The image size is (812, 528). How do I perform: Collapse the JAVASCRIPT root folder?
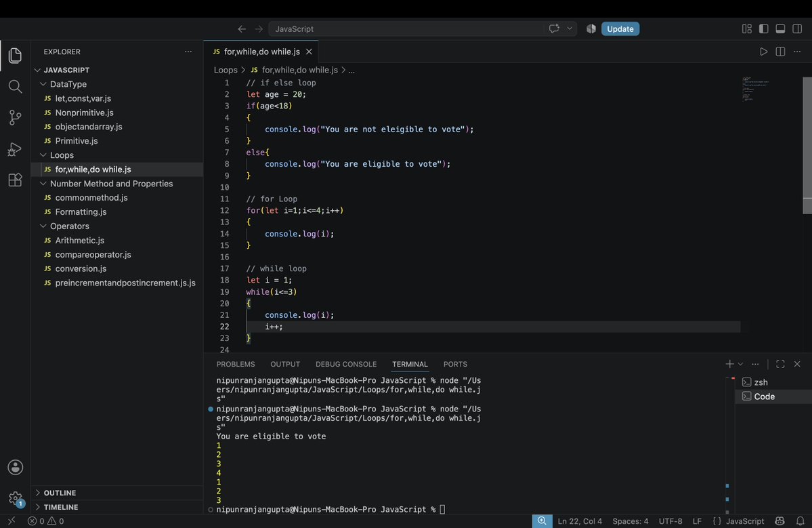[x=37, y=70]
